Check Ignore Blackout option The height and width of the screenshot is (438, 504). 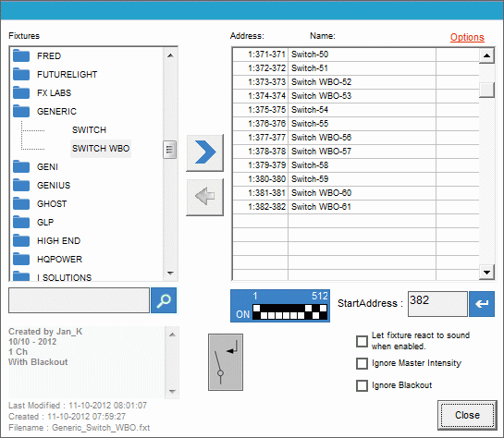point(362,385)
